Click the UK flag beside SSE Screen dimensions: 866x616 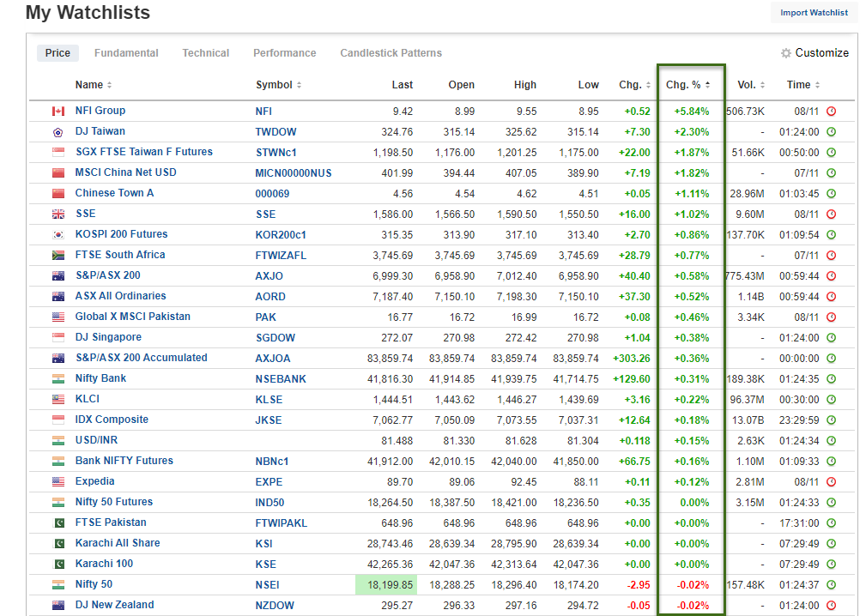[58, 214]
